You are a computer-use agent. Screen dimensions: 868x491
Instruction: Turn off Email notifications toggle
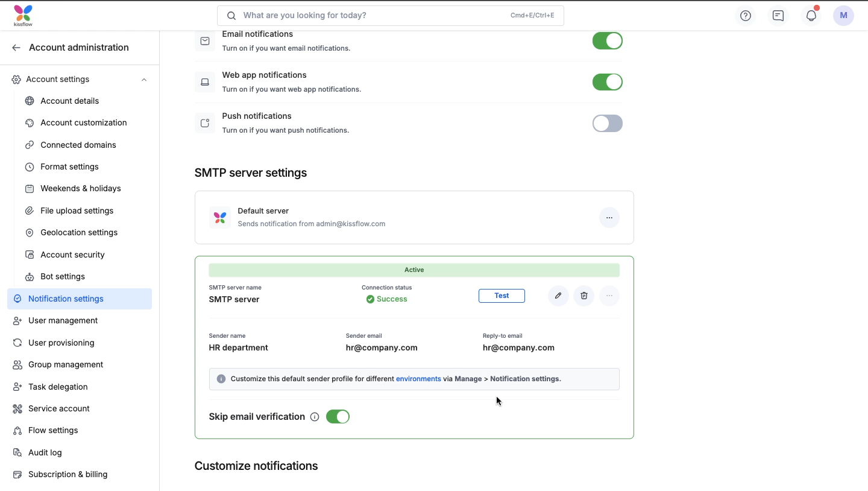607,41
